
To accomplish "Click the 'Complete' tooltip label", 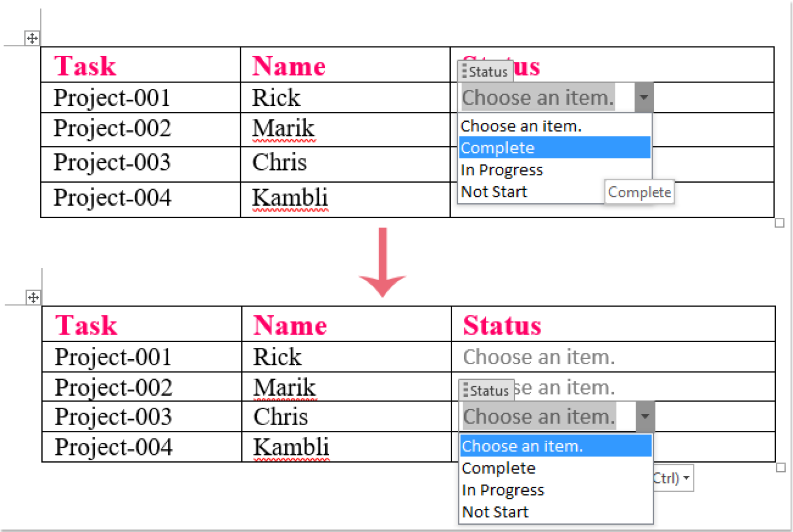I will tap(639, 191).
